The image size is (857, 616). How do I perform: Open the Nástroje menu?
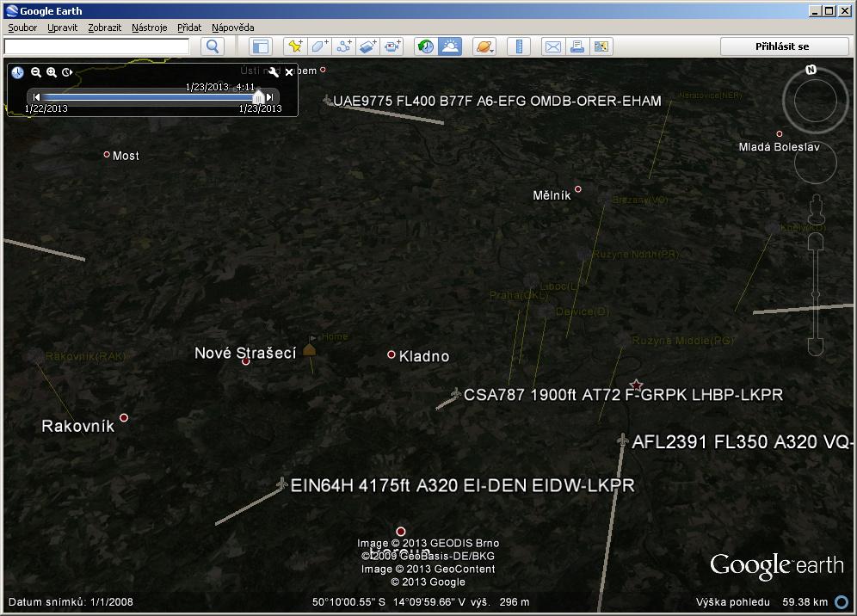tap(149, 28)
